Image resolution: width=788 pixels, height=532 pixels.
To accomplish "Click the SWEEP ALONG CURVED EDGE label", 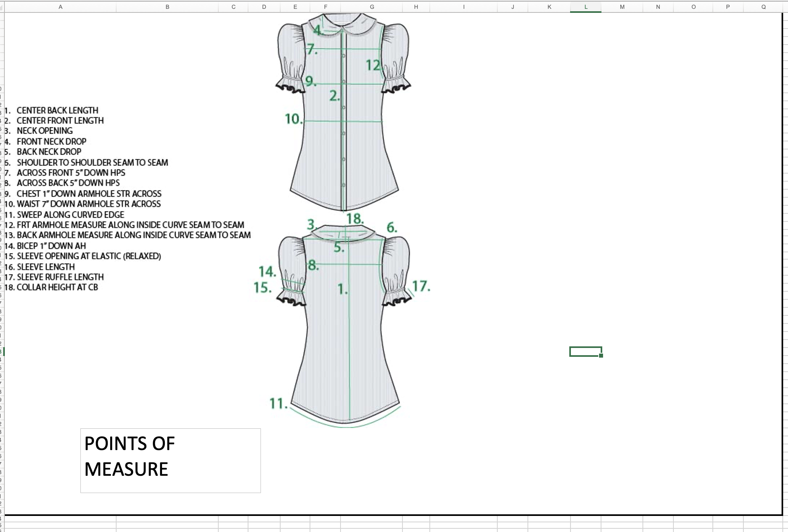I will click(70, 215).
